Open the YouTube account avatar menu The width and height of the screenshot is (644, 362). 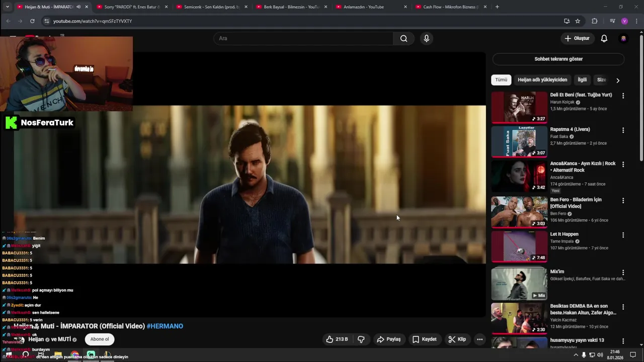click(623, 38)
